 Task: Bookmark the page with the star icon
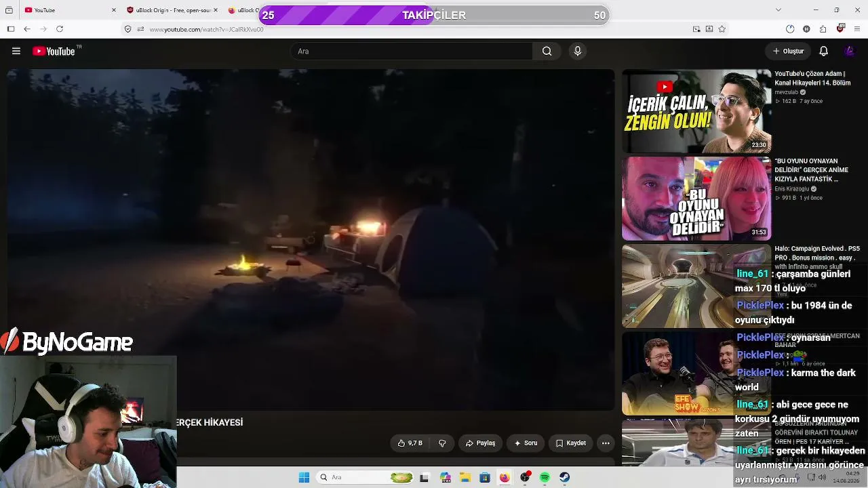coord(722,29)
